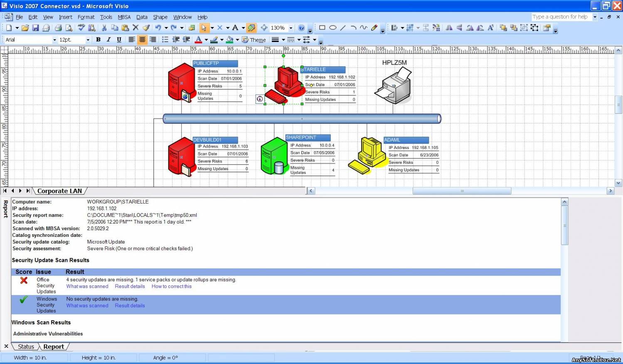Type a question for help field

[x=561, y=17]
